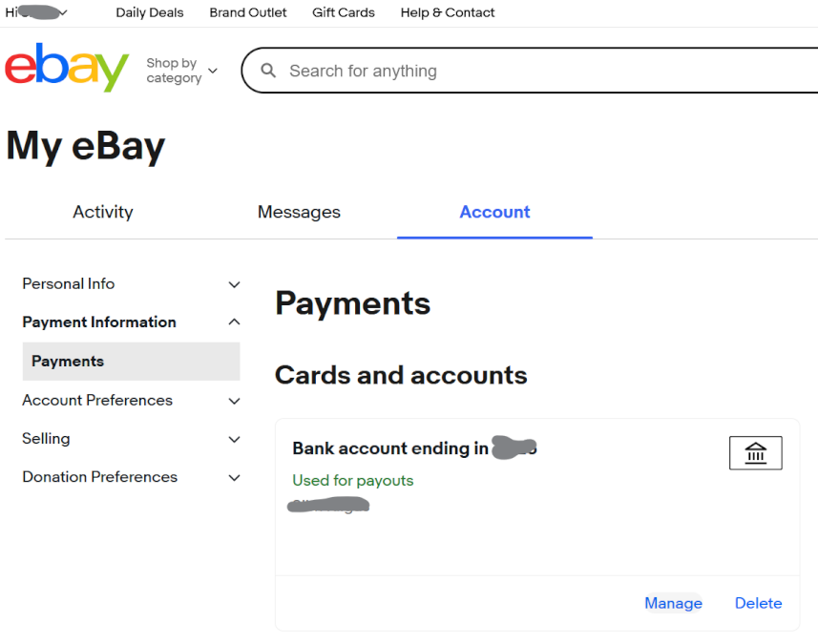The width and height of the screenshot is (818, 644).
Task: Collapse the Payment Information section
Action: point(234,322)
